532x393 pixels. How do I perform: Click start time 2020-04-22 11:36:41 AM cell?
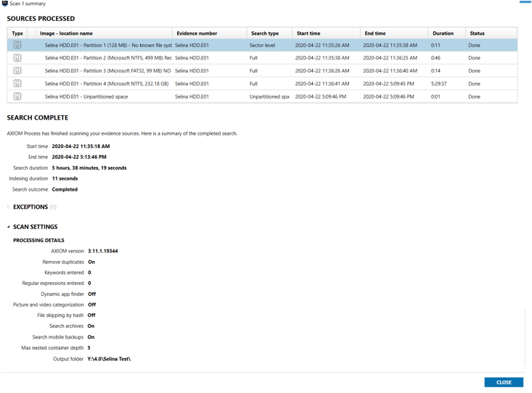click(322, 84)
